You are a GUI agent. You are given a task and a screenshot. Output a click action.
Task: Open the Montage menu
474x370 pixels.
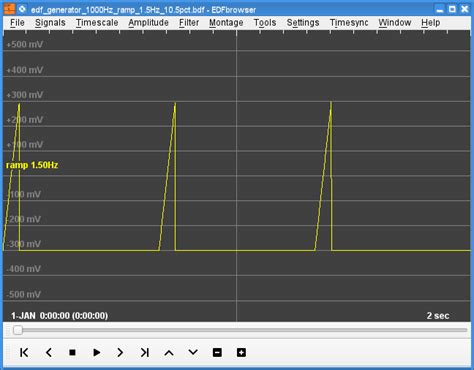coord(226,23)
